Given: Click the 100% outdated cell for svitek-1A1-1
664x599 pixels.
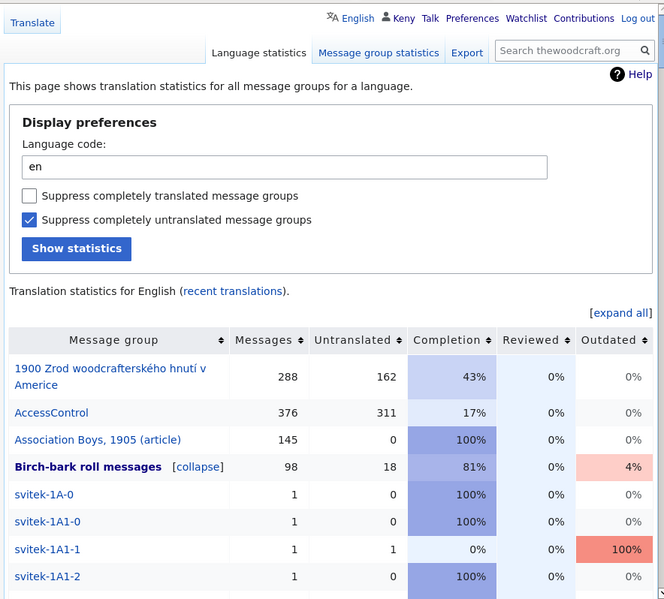Looking at the screenshot, I should coord(614,549).
